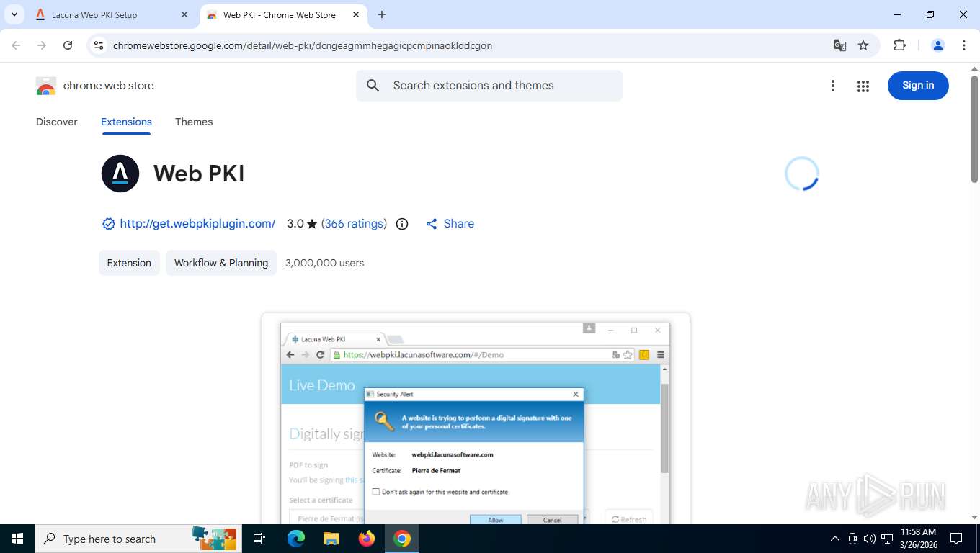The width and height of the screenshot is (980, 553).
Task: Open web store more options menu
Action: click(833, 86)
